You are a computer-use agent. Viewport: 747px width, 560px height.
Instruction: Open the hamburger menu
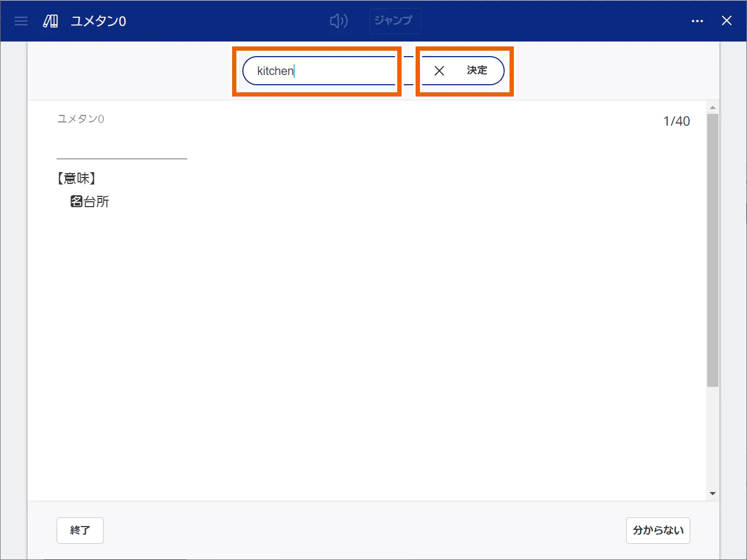tap(21, 21)
